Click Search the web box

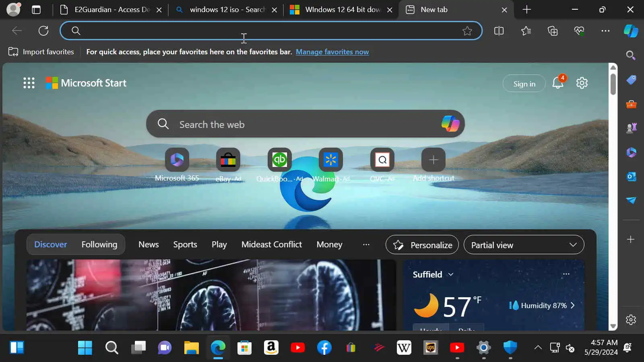pos(305,124)
